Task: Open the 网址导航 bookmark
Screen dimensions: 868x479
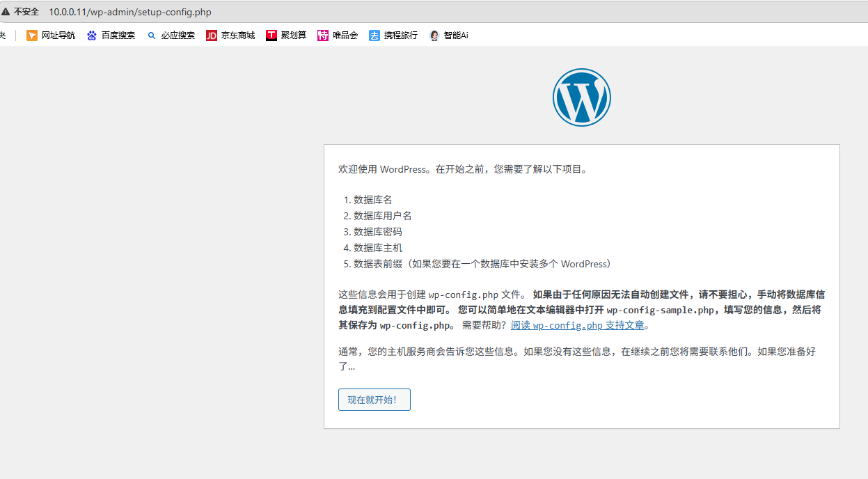Action: (51, 36)
